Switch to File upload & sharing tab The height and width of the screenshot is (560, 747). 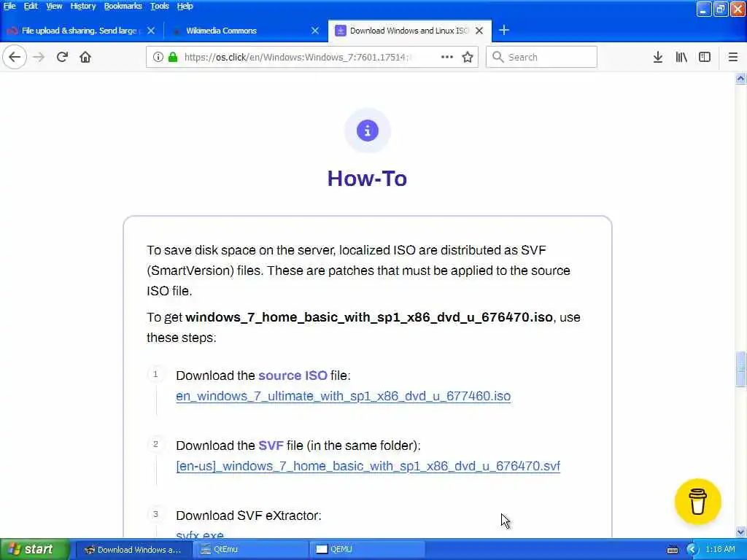pos(81,31)
